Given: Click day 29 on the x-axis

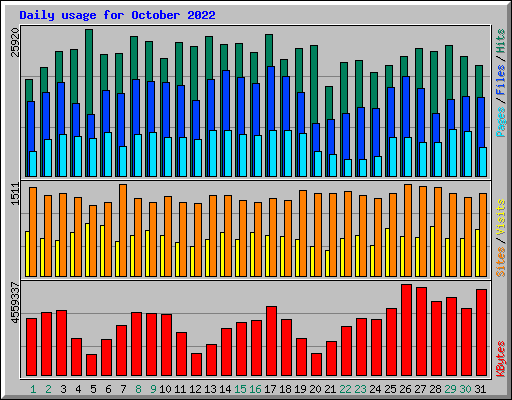Looking at the screenshot, I should 450,389.
